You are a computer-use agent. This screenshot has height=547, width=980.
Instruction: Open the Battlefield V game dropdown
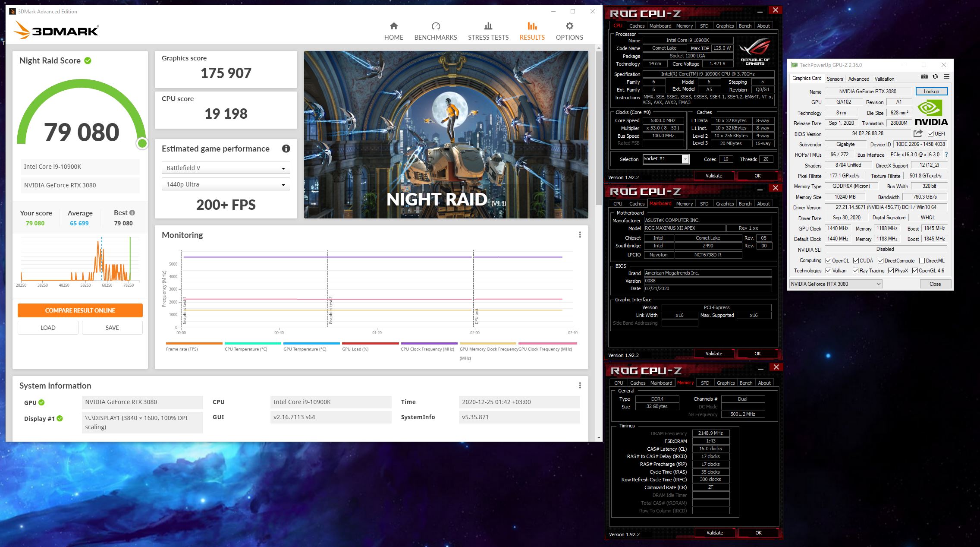pos(226,168)
